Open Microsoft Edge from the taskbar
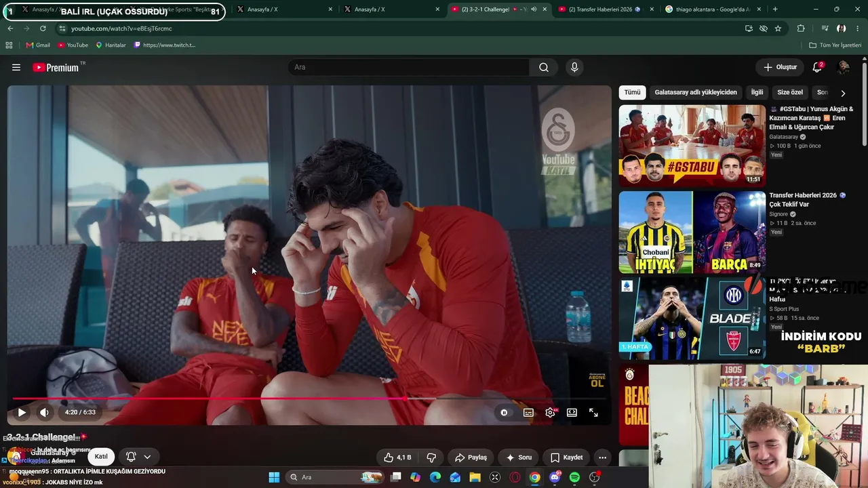 point(435,477)
